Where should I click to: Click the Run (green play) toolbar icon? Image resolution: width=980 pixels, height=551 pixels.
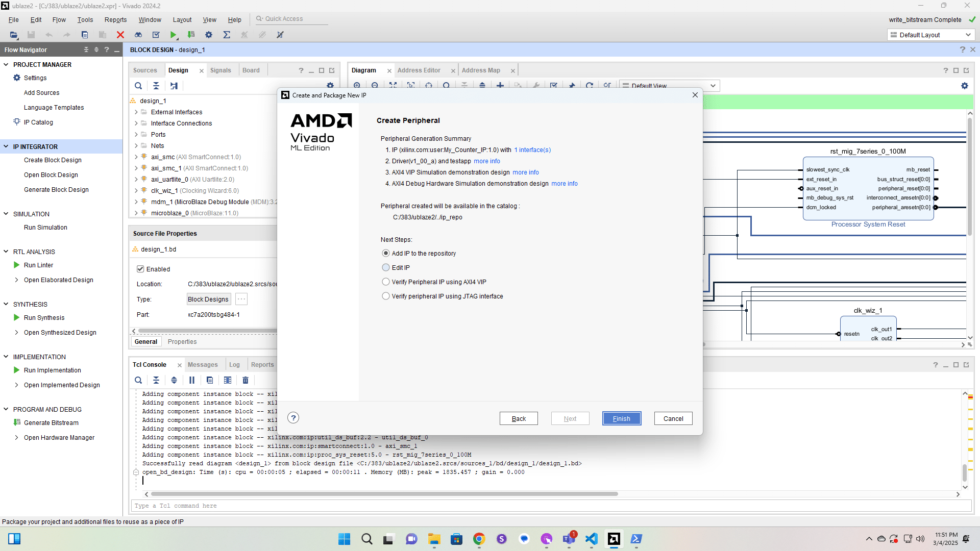(174, 35)
